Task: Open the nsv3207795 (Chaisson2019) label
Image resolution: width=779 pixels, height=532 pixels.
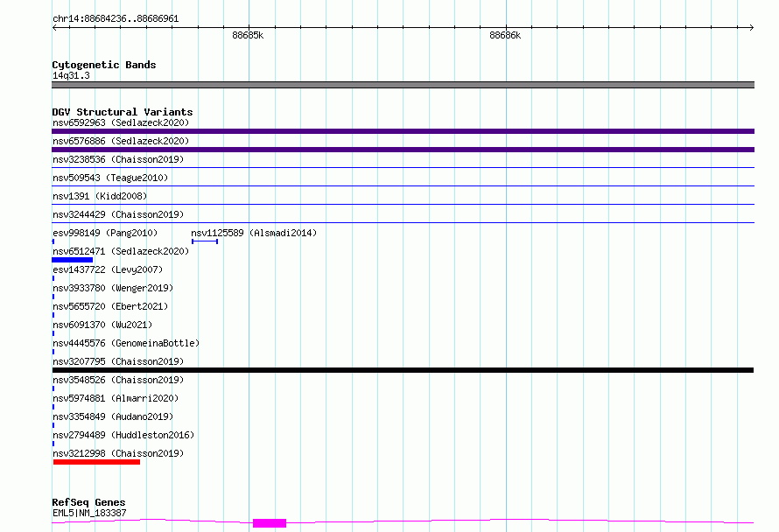Action: 118,361
